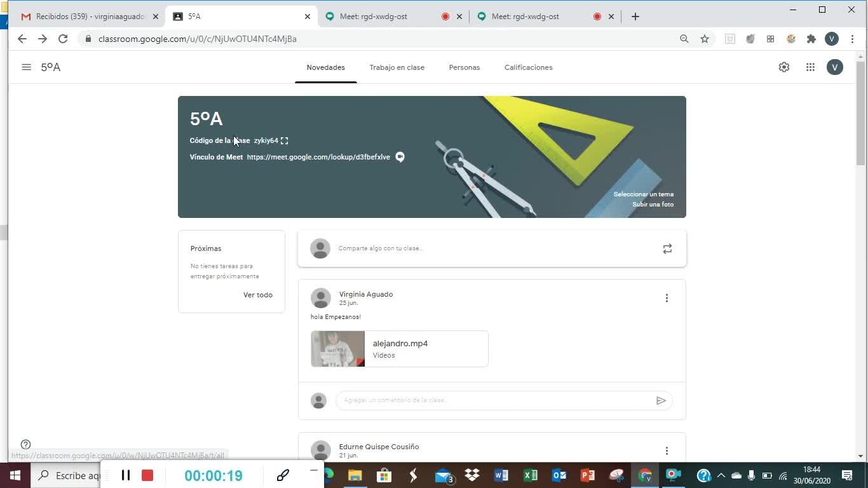Open Outlook from the taskbar
This screenshot has width=868, height=488.
[559, 475]
